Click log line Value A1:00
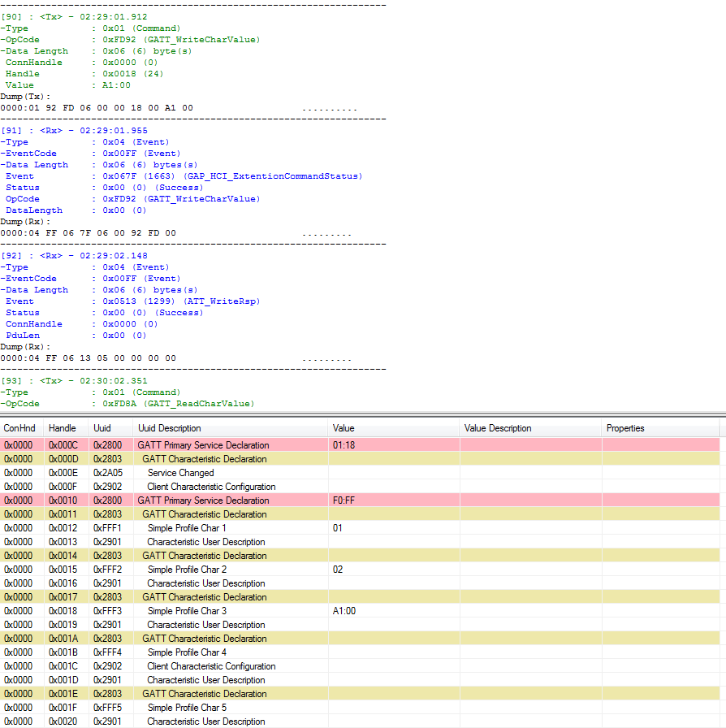The width and height of the screenshot is (726, 728). (x=67, y=85)
